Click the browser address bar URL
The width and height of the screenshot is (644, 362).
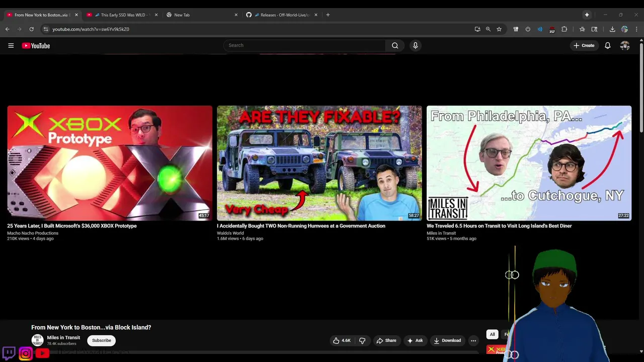pos(91,29)
